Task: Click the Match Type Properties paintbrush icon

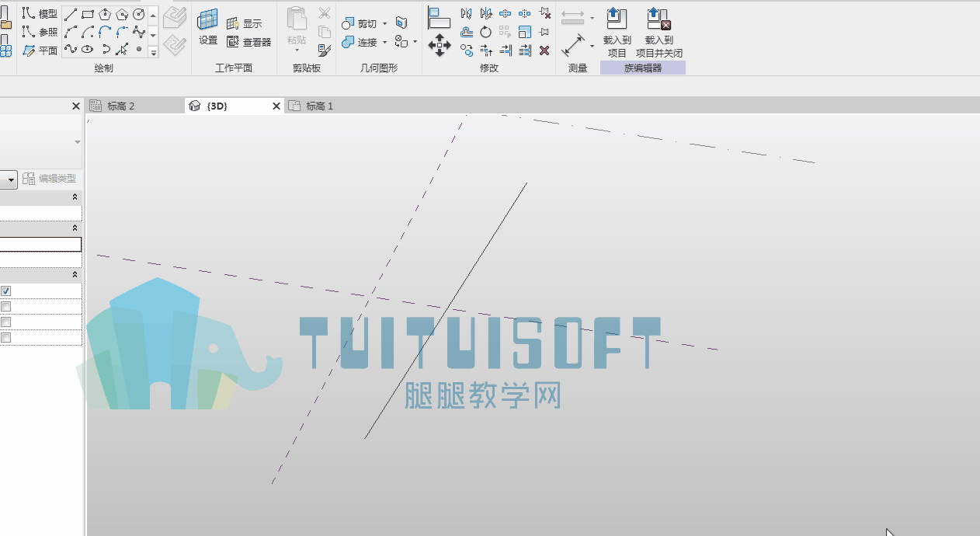Action: coord(325,50)
